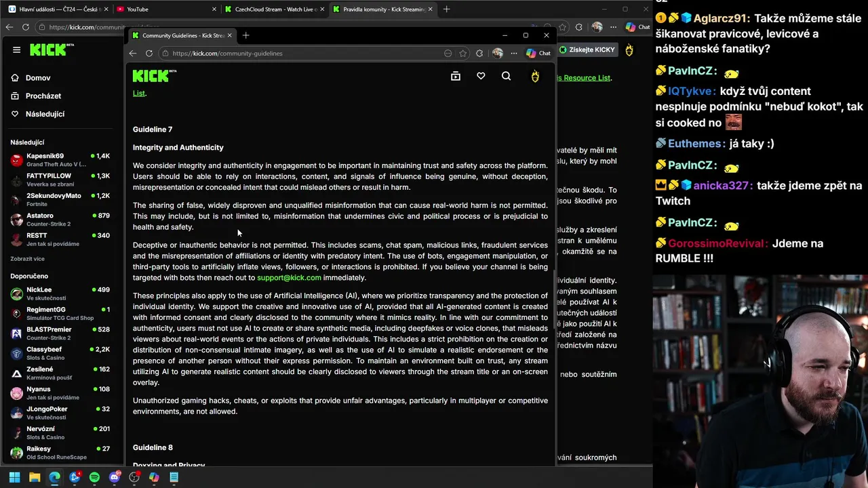
Task: Click the support@kick.com email link
Action: coord(289,277)
